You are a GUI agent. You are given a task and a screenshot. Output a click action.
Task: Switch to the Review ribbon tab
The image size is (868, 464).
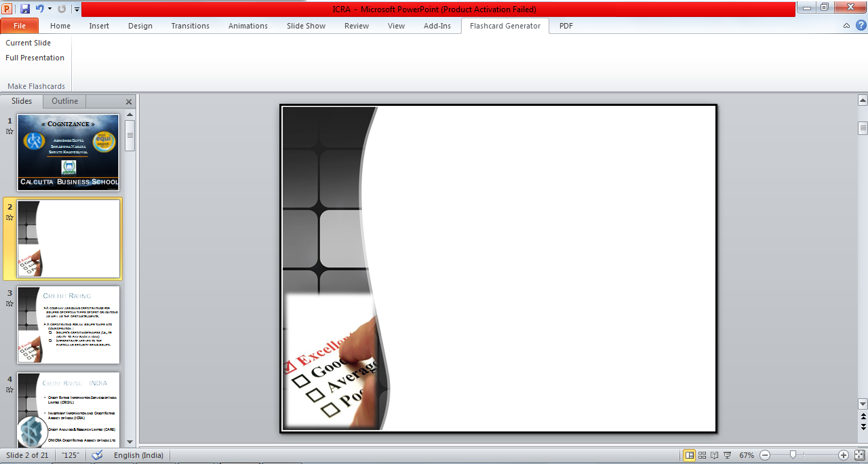(357, 26)
